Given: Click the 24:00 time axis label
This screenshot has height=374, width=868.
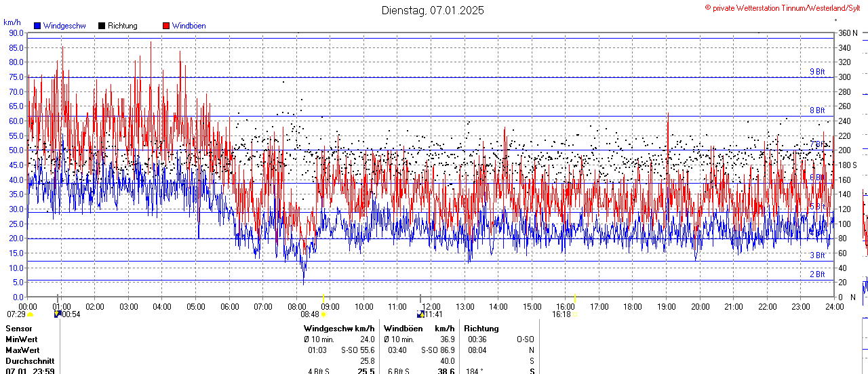Looking at the screenshot, I should 834,306.
